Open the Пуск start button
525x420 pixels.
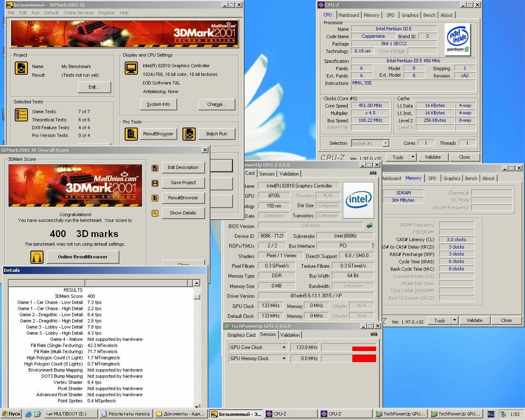(x=11, y=414)
